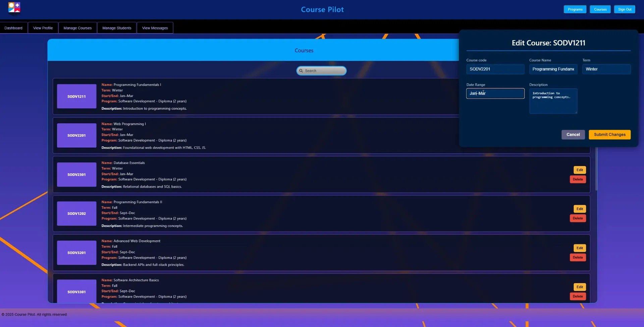Viewport: 644px width, 327px height.
Task: Click the Courses panel heading
Action: [304, 50]
